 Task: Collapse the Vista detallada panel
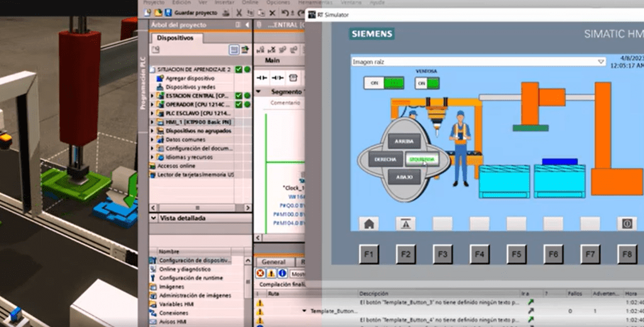point(154,218)
